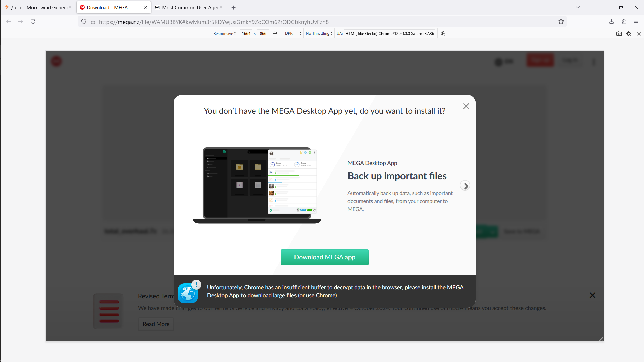The width and height of the screenshot is (644, 362).
Task: Open responsive design mode settings gear
Action: click(629, 34)
